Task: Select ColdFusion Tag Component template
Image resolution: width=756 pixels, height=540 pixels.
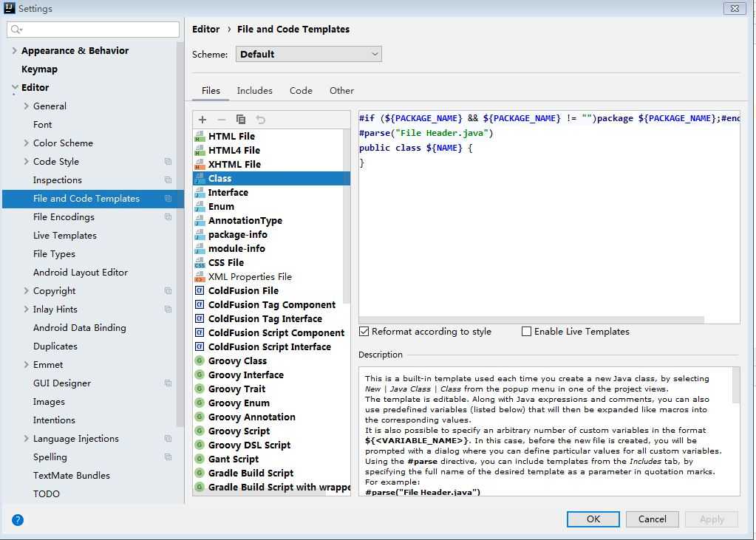Action: [271, 304]
